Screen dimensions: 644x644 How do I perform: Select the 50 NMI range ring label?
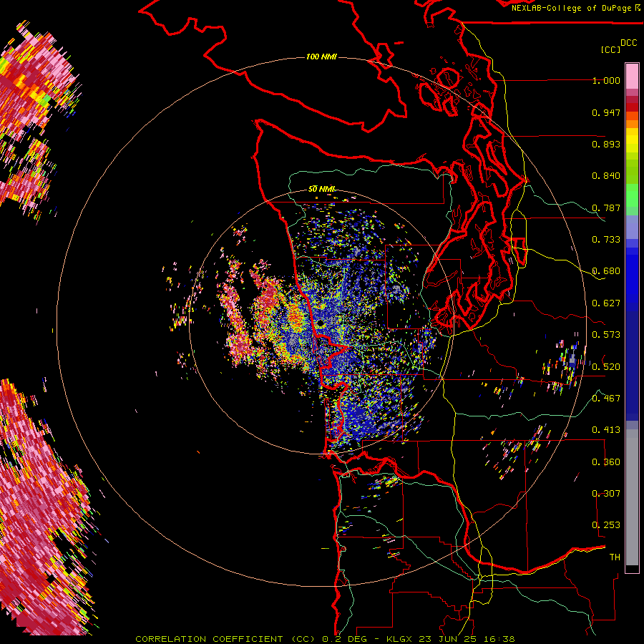click(321, 189)
